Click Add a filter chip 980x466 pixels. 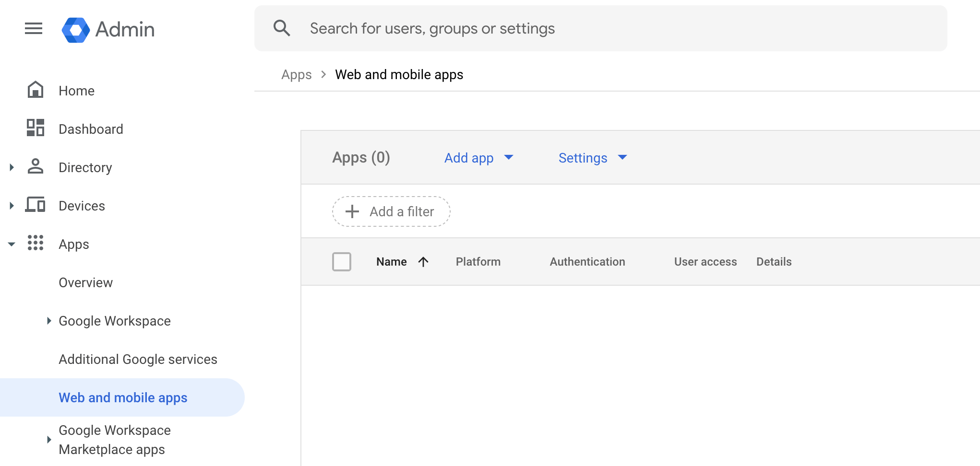tap(391, 211)
